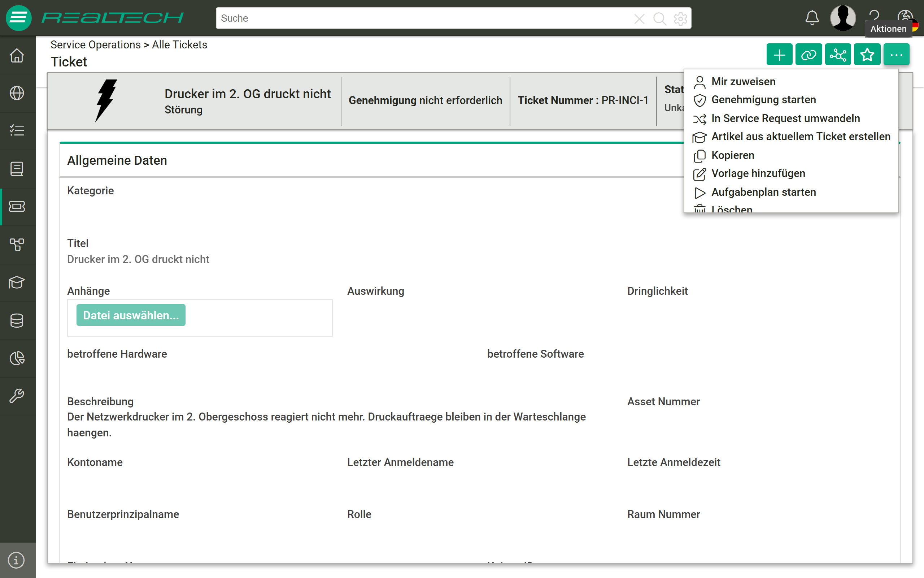Choose 'Artikel aus aktuellem Ticket erstellen'
Viewport: 924px width, 578px height.
coord(791,137)
